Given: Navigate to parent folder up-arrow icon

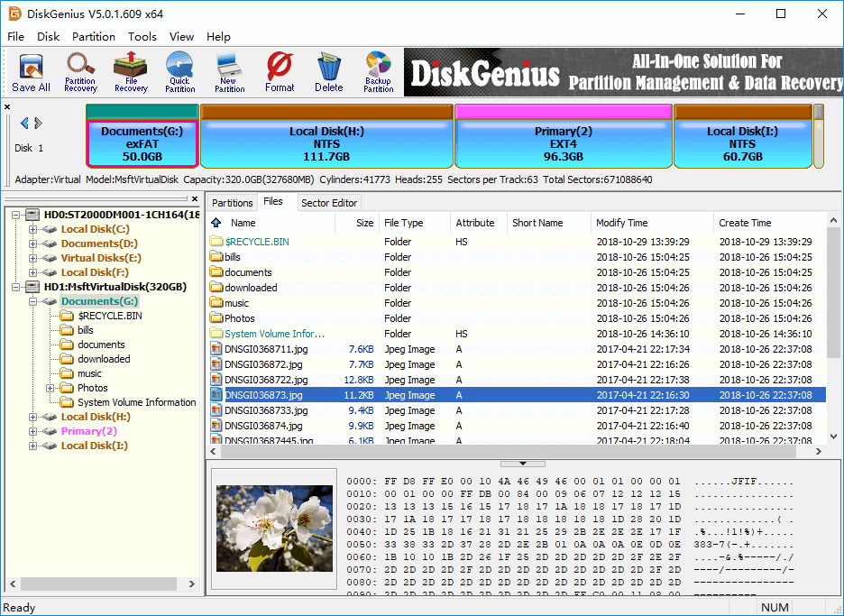Looking at the screenshot, I should pyautogui.click(x=216, y=223).
